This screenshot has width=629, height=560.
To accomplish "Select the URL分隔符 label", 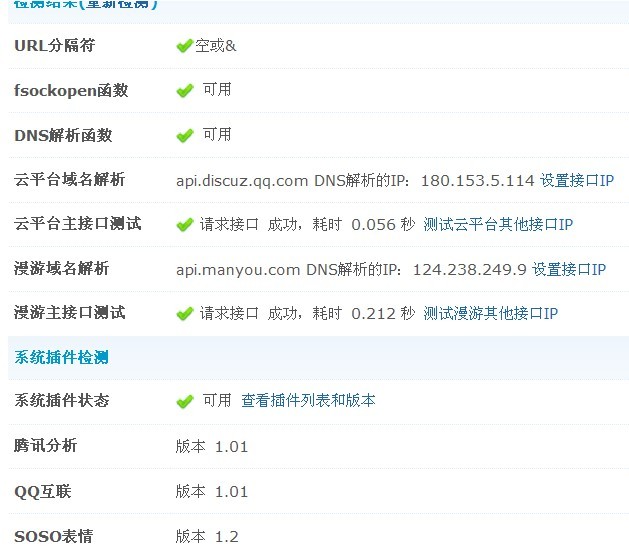I will [55, 46].
